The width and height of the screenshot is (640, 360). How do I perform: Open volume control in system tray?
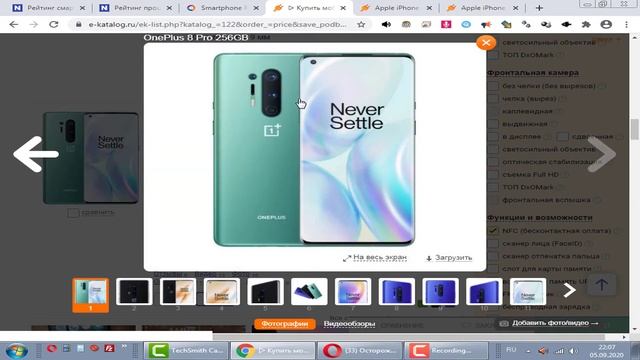coord(573,351)
